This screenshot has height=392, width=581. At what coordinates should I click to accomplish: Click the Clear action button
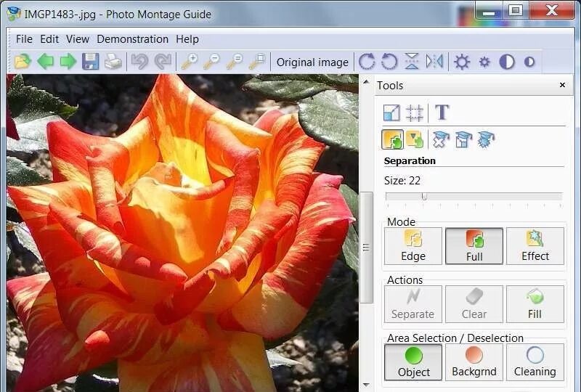coord(474,304)
